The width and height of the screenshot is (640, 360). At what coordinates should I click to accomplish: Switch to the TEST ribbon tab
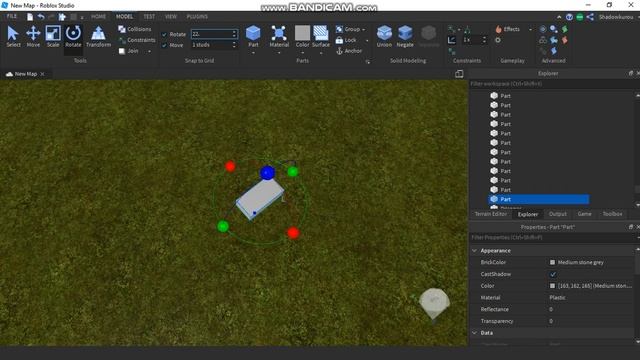(149, 17)
